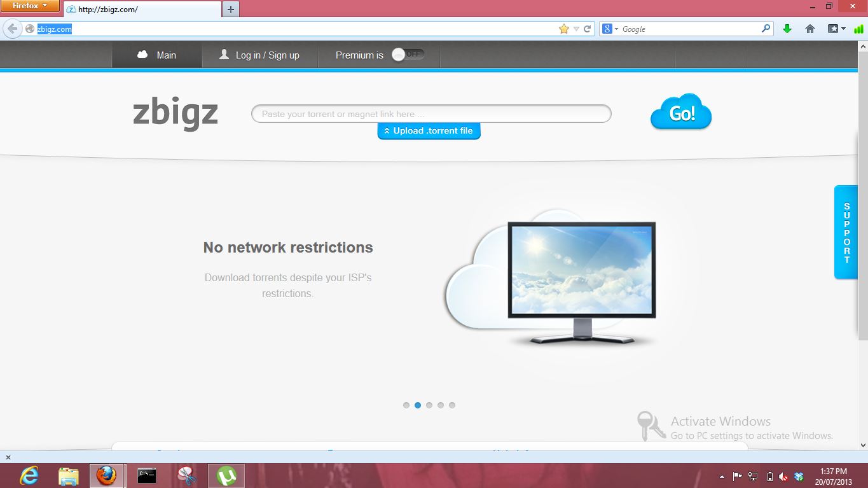Select the fourth carousel dot
Screen dimensions: 868x488
click(x=441, y=405)
